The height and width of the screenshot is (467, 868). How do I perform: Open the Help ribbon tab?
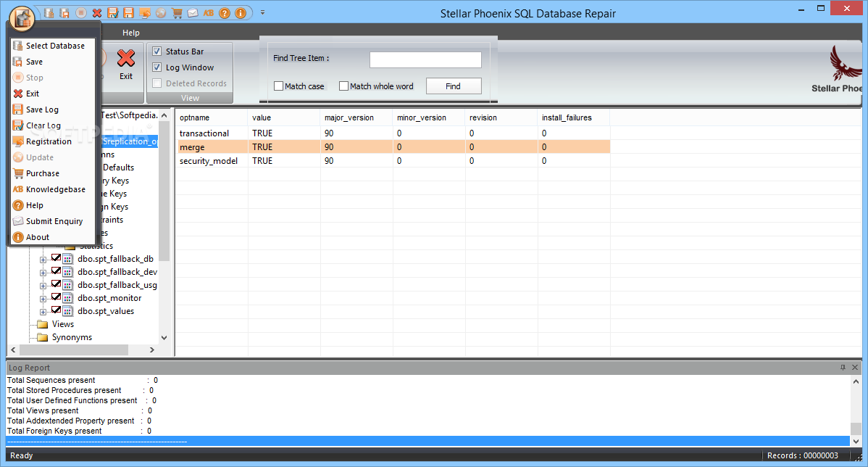click(131, 33)
